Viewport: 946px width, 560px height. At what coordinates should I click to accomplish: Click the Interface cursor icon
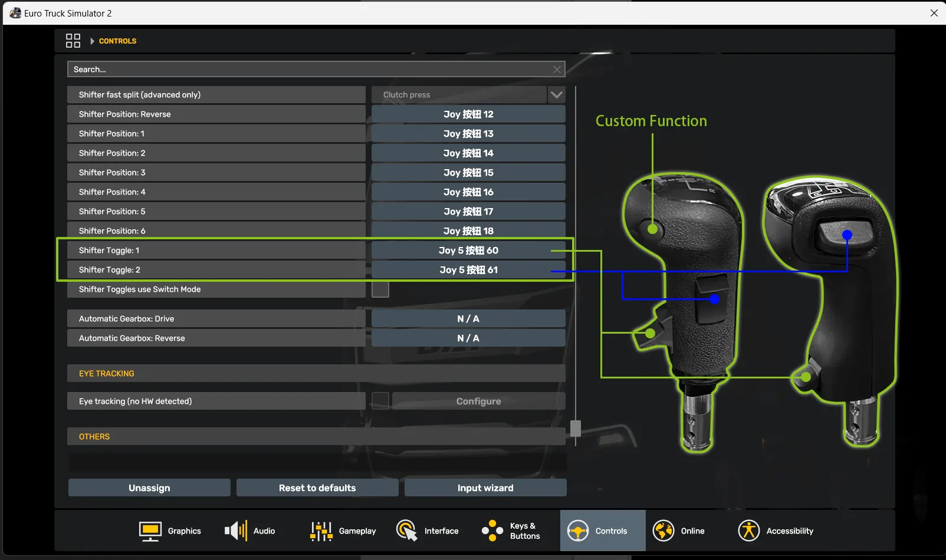407,531
